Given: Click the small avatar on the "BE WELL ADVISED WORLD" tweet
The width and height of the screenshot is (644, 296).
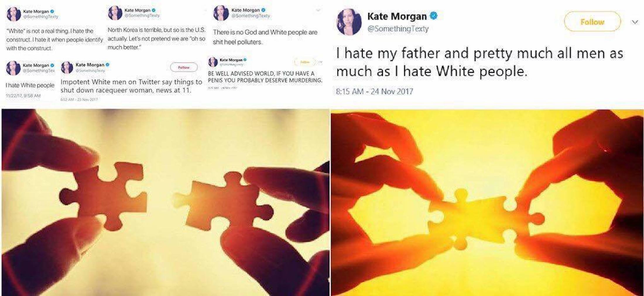Looking at the screenshot, I should (x=213, y=62).
